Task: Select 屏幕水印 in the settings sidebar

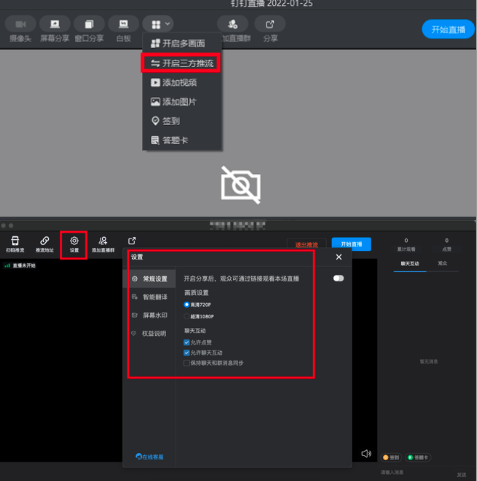Action: 149,315
